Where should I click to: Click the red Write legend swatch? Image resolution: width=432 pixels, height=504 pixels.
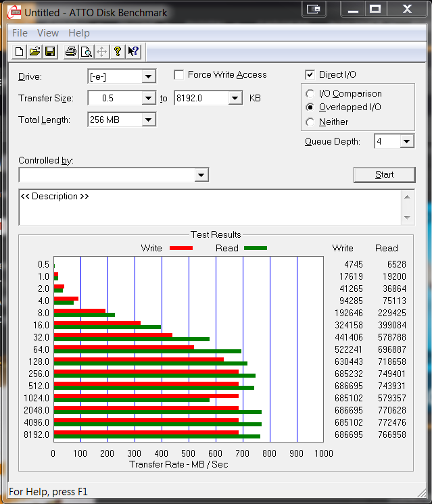[x=181, y=248]
